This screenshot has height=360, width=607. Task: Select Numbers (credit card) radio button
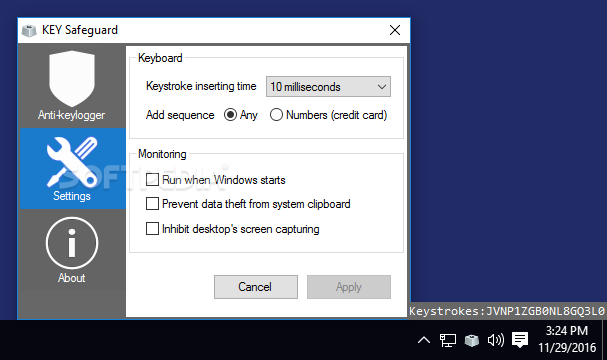pos(276,115)
